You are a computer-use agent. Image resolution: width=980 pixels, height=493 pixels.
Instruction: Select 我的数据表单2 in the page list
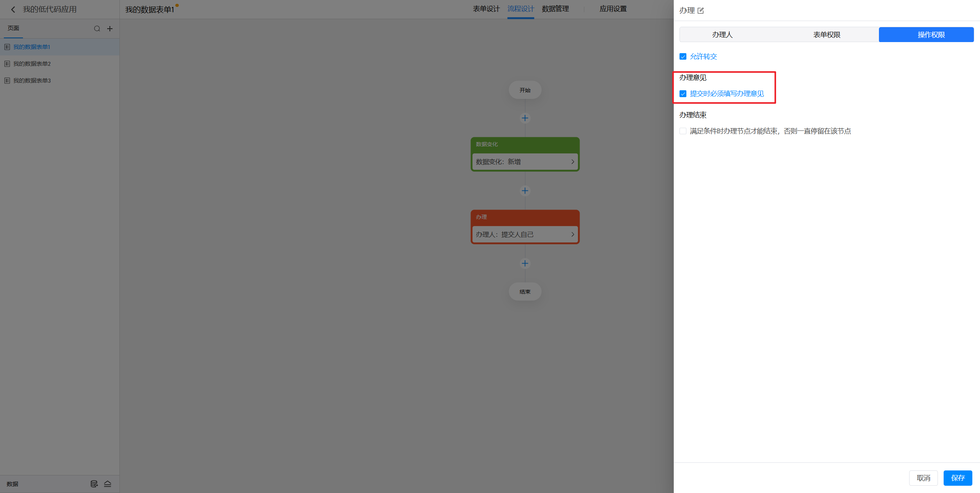[32, 64]
